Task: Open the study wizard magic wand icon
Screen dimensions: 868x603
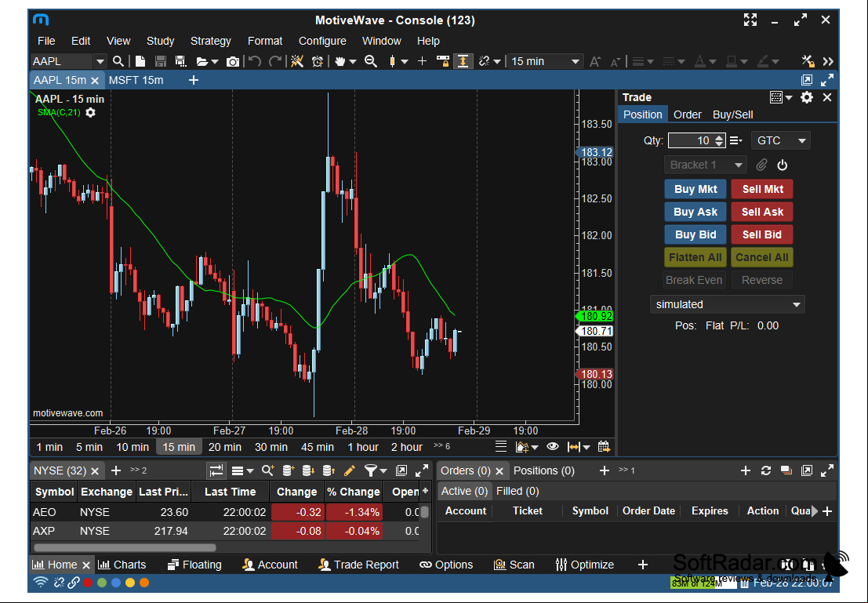Action: 297,61
